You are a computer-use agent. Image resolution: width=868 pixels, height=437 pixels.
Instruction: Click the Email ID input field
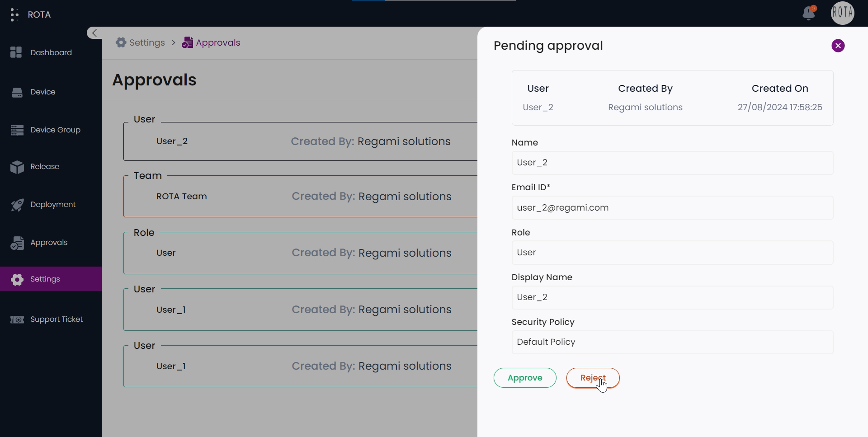[x=672, y=208]
